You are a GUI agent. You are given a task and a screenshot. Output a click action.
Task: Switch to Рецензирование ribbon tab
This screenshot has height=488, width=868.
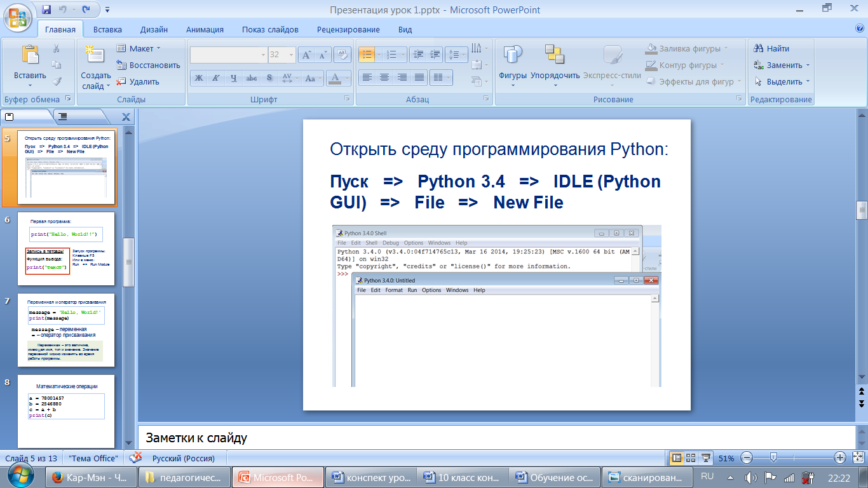[348, 29]
